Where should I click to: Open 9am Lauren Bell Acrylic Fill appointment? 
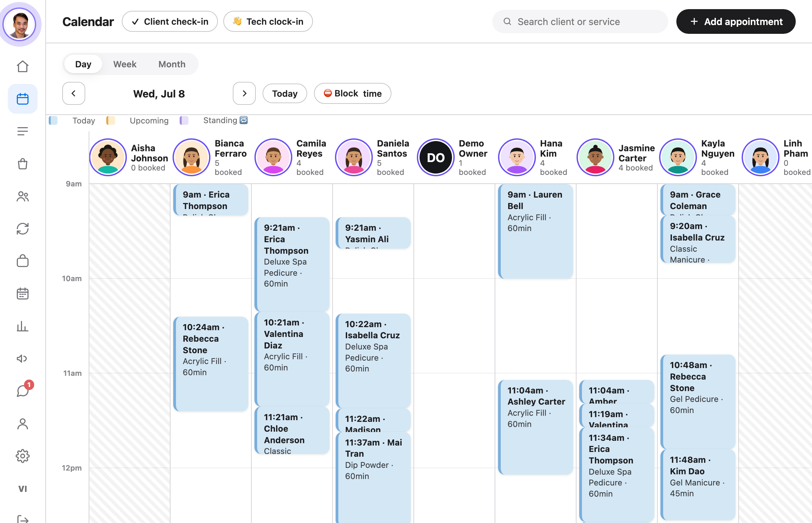pyautogui.click(x=536, y=231)
